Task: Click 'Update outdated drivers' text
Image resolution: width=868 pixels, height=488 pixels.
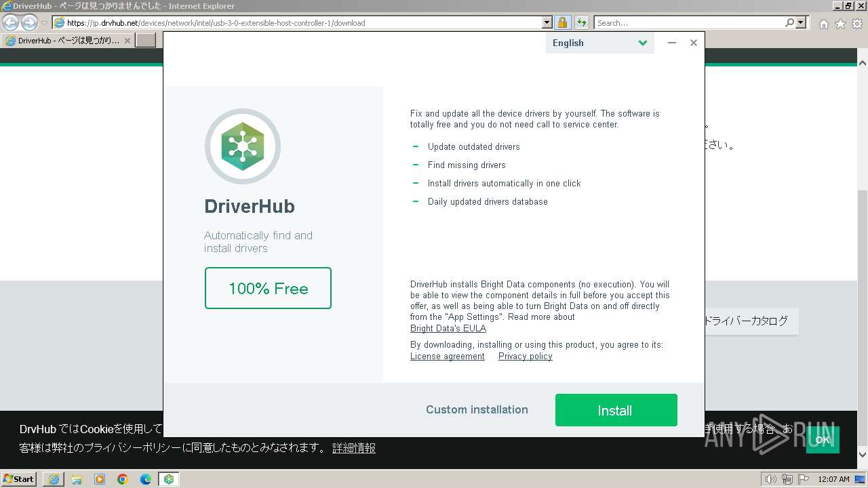Action: tap(474, 146)
